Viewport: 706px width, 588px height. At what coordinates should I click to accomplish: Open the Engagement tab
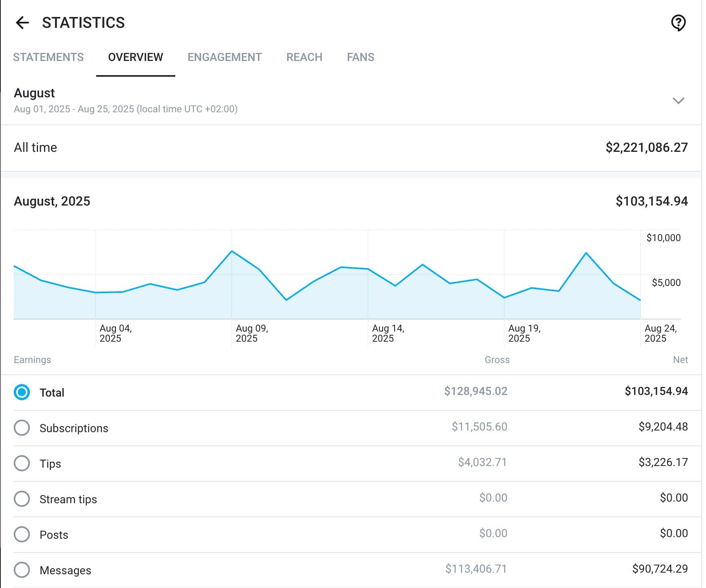(x=225, y=57)
